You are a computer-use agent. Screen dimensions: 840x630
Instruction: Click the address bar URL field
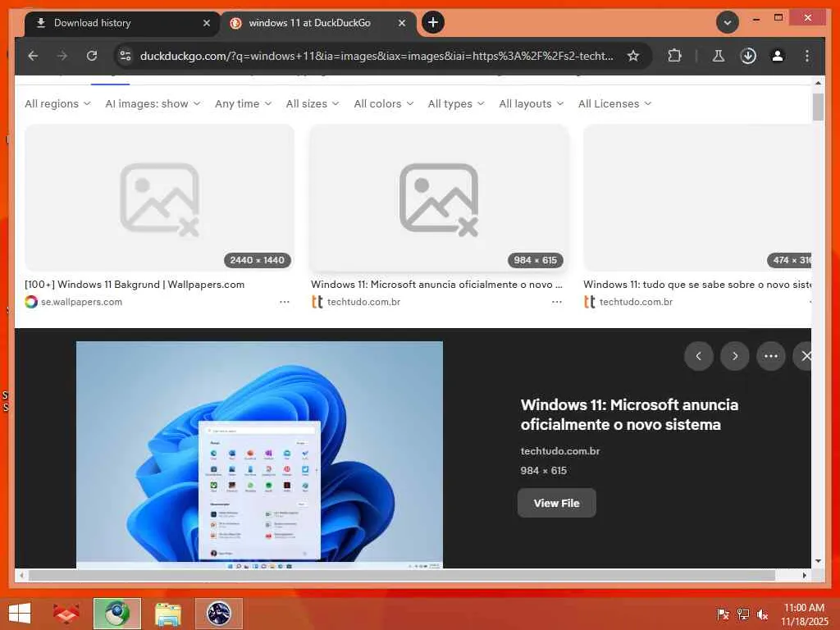[377, 56]
